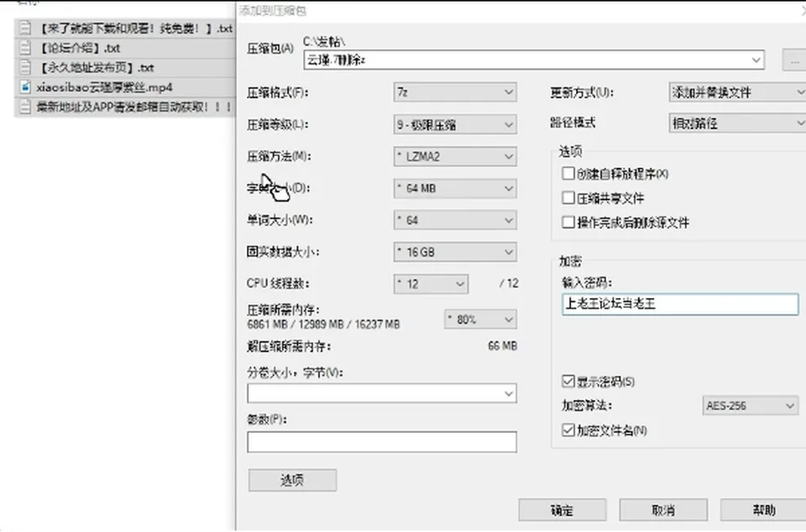Click the 确定 button

tap(562, 510)
